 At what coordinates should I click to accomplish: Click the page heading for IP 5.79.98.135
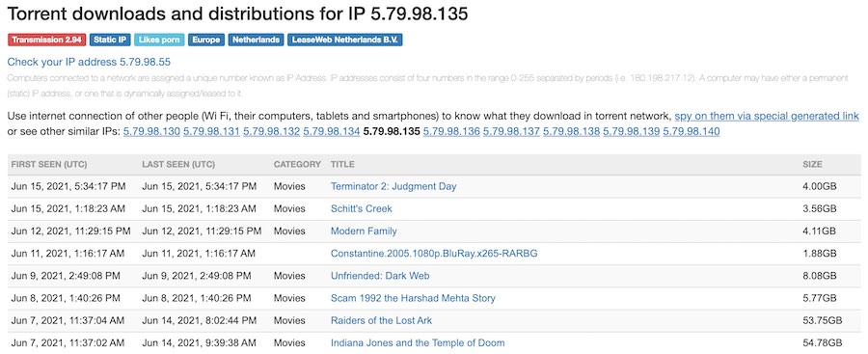tap(238, 14)
